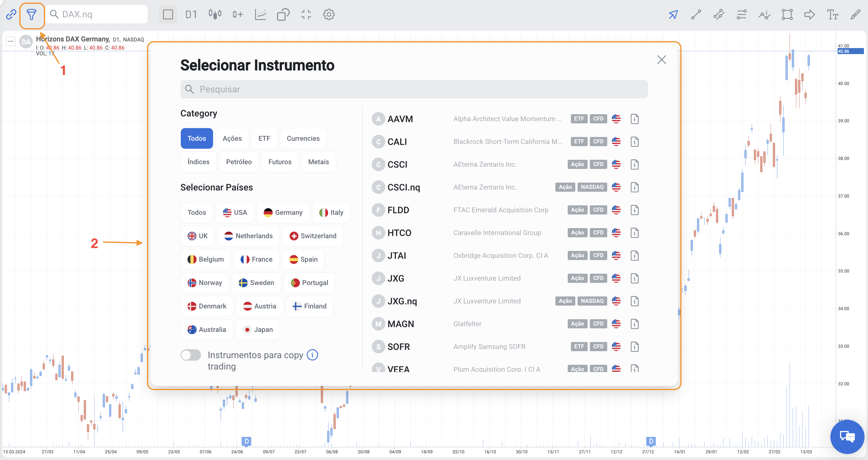Select the CSCI.nq instrument row

403,187
